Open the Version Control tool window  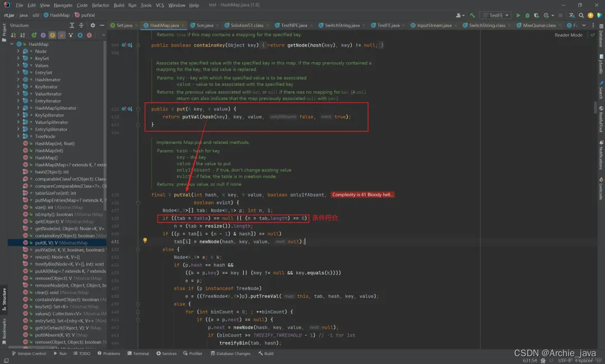29,353
